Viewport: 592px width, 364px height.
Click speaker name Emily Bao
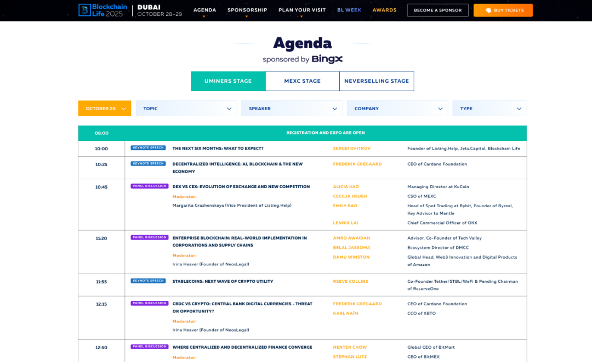(x=345, y=206)
